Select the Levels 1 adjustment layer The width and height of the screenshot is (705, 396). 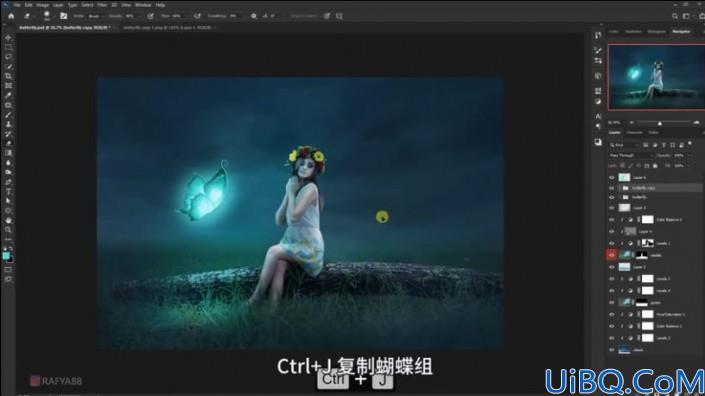click(656, 243)
